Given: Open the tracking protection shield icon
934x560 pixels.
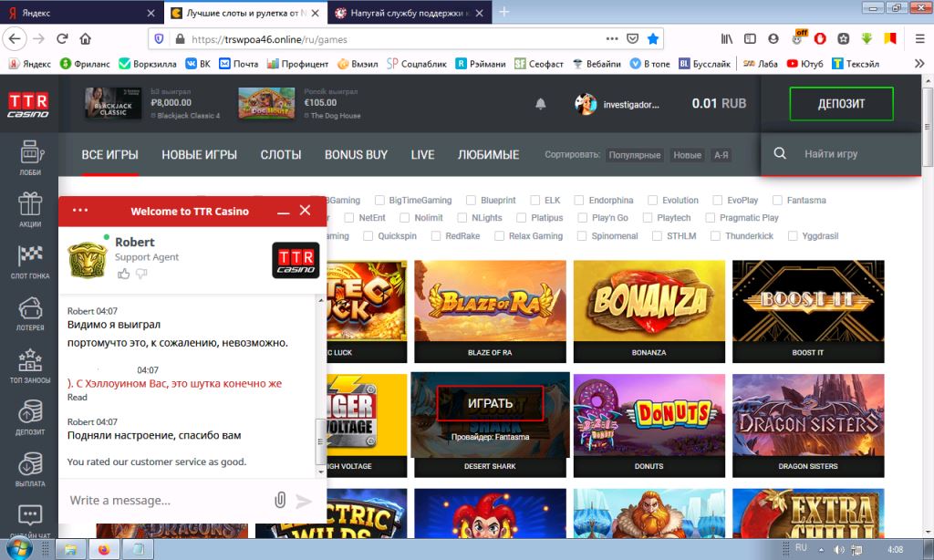Looking at the screenshot, I should pyautogui.click(x=159, y=38).
